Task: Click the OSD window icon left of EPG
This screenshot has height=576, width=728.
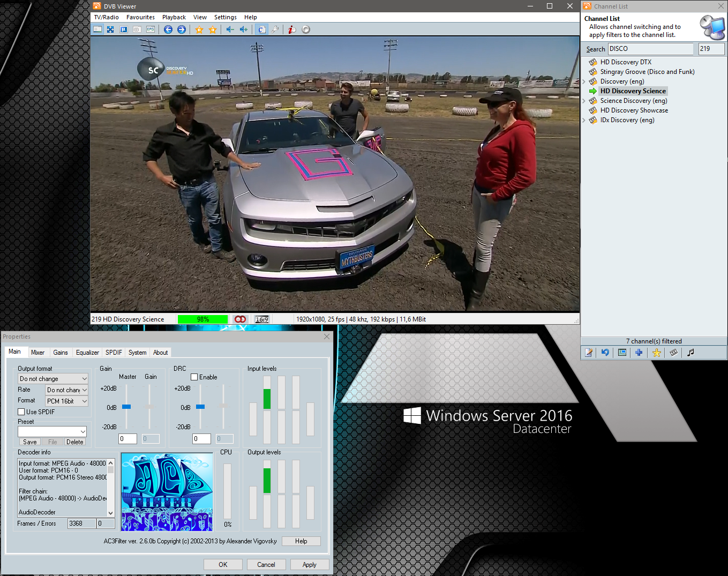Action: [x=137, y=29]
